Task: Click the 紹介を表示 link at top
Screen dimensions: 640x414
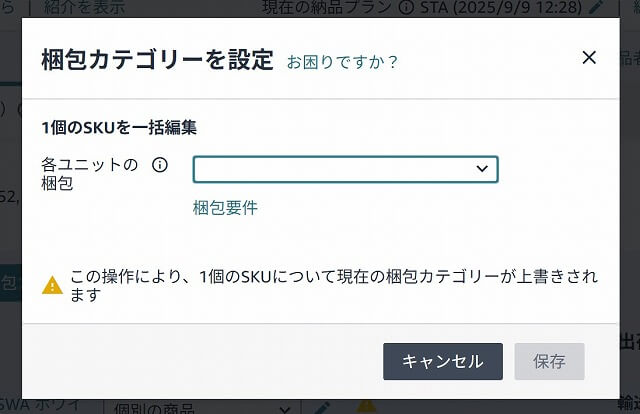Action: 84,7
